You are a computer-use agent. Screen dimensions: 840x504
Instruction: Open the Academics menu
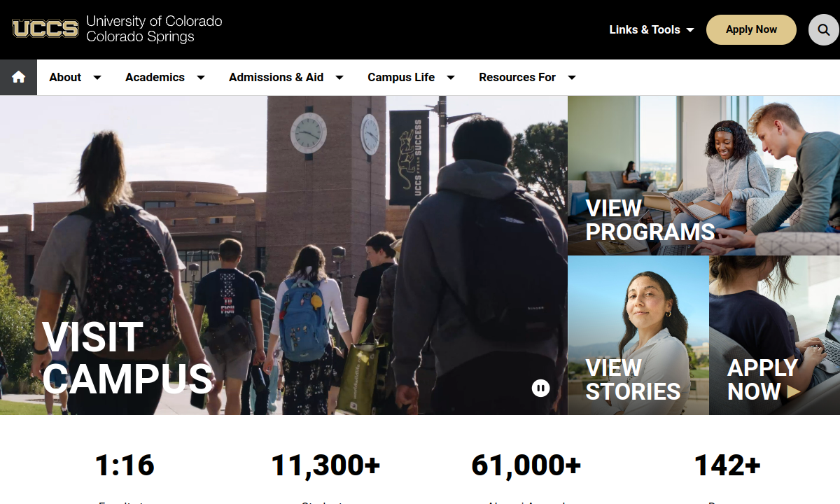[x=155, y=77]
